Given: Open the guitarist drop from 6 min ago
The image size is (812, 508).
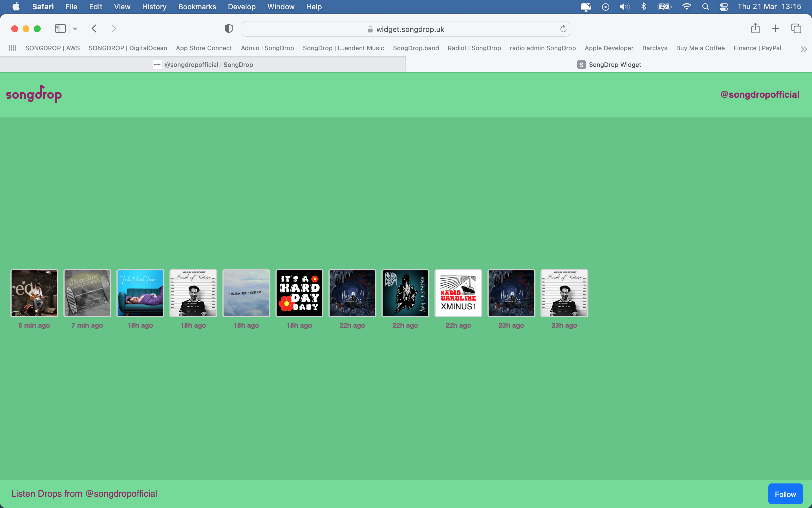Looking at the screenshot, I should (x=34, y=293).
